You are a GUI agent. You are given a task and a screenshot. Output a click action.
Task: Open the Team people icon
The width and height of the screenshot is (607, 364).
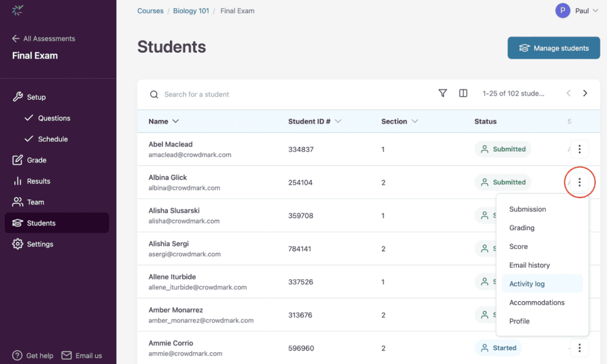click(x=17, y=202)
